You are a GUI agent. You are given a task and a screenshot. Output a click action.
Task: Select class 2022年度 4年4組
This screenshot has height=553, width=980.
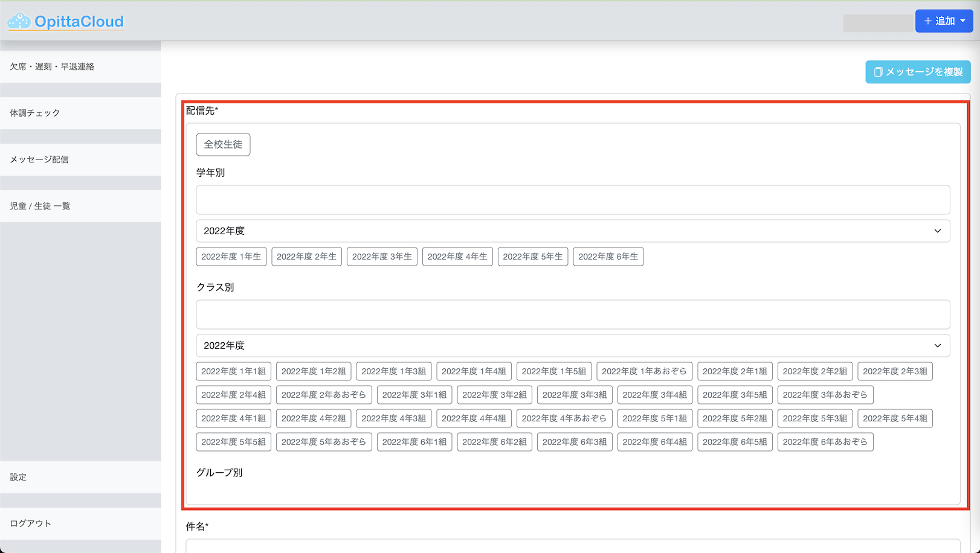474,418
